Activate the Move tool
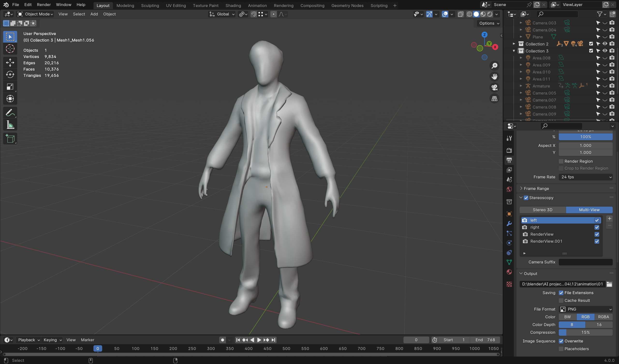This screenshot has height=364, width=619. point(10,62)
